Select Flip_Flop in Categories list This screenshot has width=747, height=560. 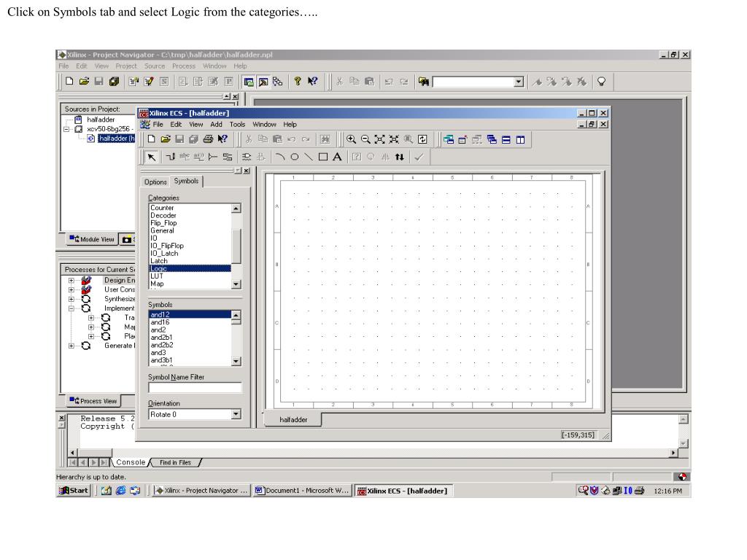coord(190,223)
